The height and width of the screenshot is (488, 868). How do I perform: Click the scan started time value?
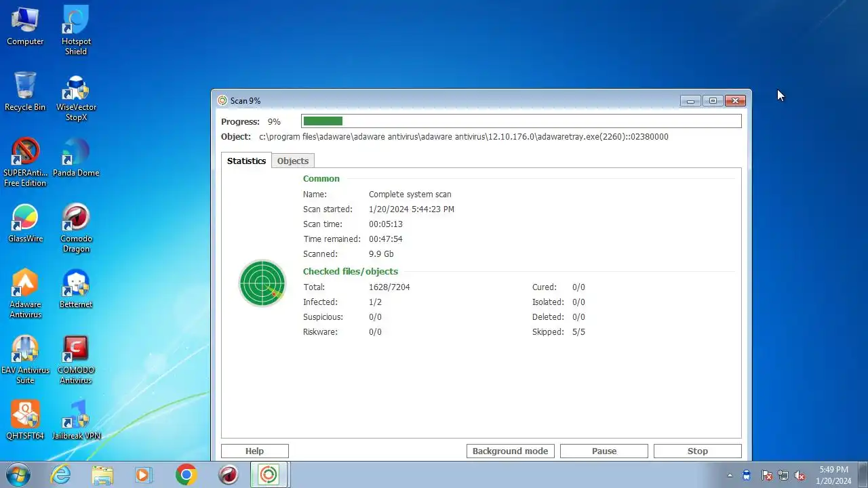[412, 209]
